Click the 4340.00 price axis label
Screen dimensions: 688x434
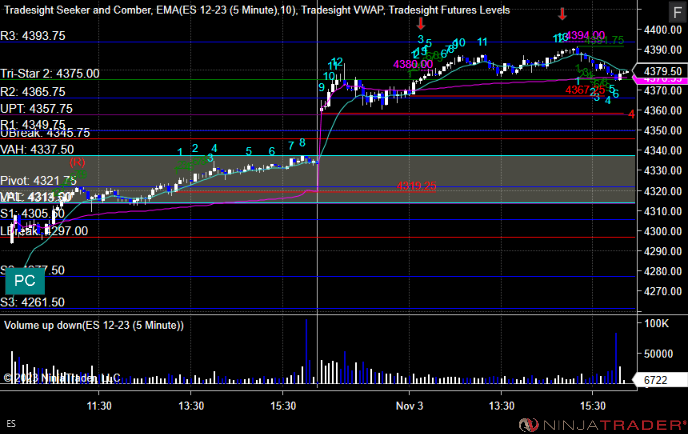(x=663, y=151)
